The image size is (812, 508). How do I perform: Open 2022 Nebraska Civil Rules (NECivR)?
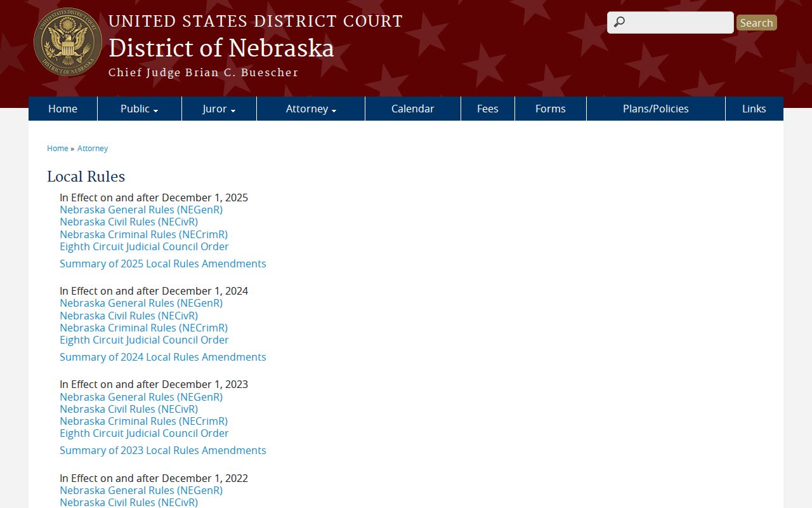(129, 502)
